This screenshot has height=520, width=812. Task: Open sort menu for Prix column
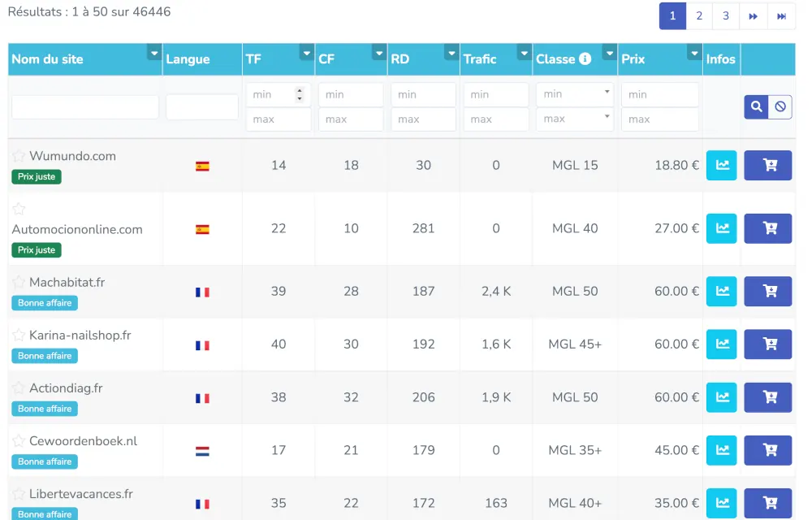(x=694, y=53)
